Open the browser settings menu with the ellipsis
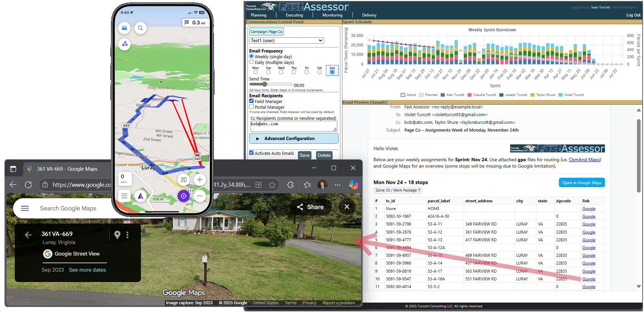Screen dimensions: 644x312 [x=337, y=185]
